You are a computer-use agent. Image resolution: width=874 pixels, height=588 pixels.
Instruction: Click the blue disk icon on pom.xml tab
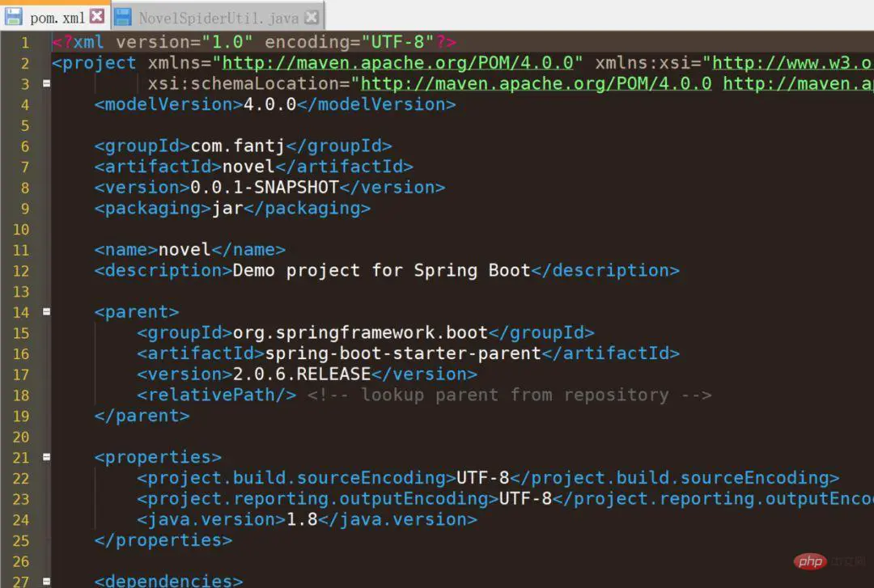pyautogui.click(x=15, y=16)
